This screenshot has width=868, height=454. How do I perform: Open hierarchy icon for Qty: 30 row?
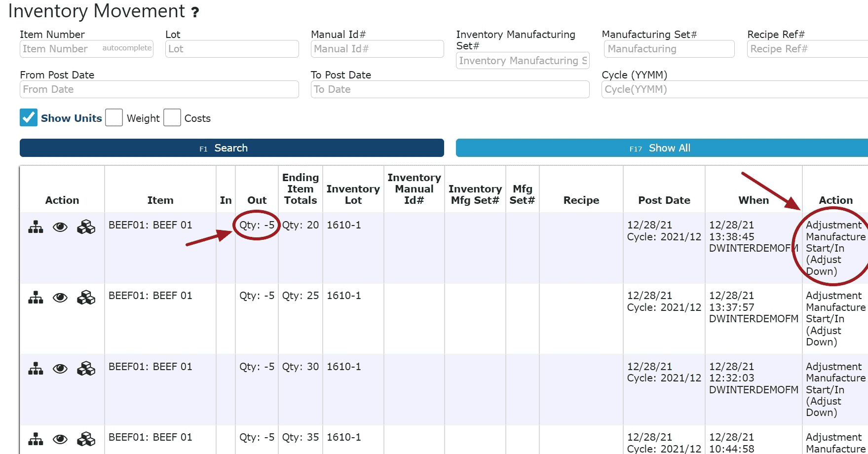tap(36, 369)
